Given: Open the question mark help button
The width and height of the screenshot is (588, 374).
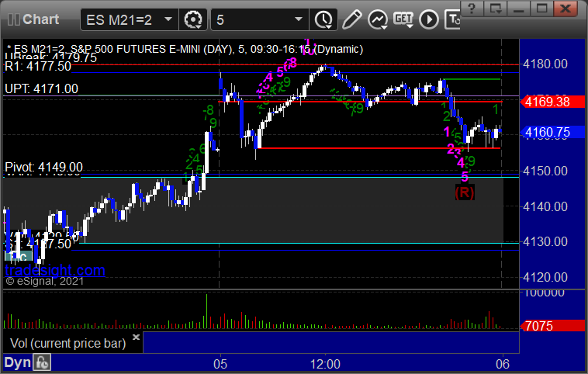Looking at the screenshot, I should tap(472, 8).
